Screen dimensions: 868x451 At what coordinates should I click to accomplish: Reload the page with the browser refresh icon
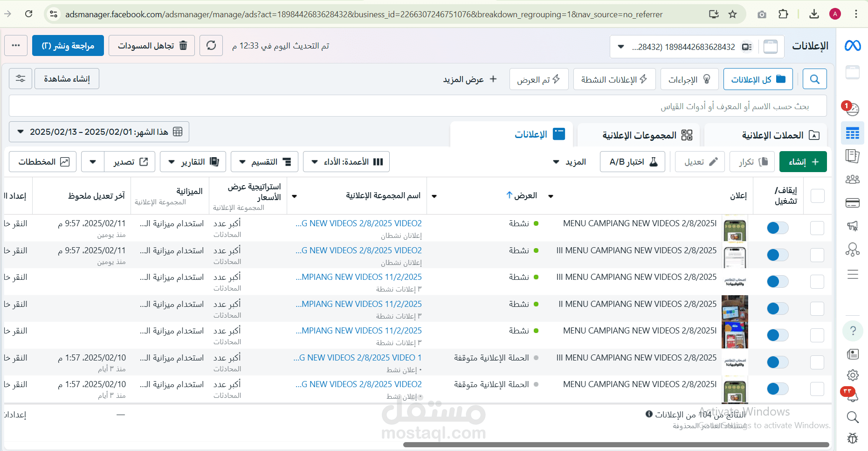tap(29, 14)
